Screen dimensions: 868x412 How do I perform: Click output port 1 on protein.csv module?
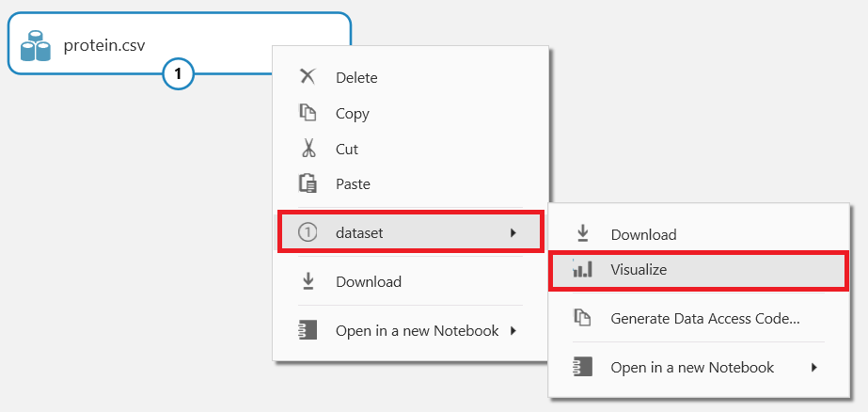(x=179, y=73)
